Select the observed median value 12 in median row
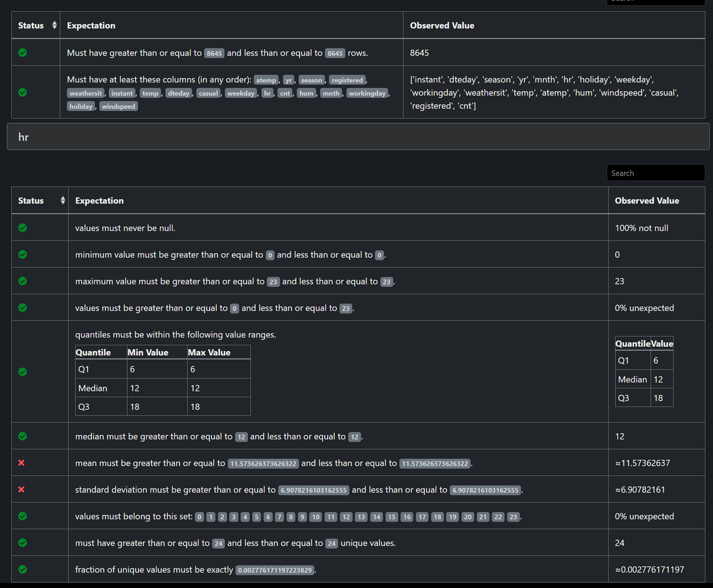 point(620,437)
